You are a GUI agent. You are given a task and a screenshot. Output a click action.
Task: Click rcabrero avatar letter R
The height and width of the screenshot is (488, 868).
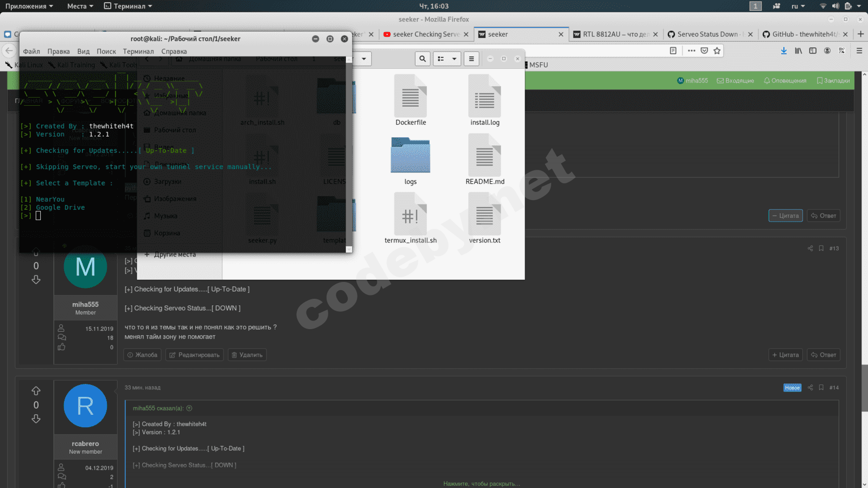tap(85, 406)
